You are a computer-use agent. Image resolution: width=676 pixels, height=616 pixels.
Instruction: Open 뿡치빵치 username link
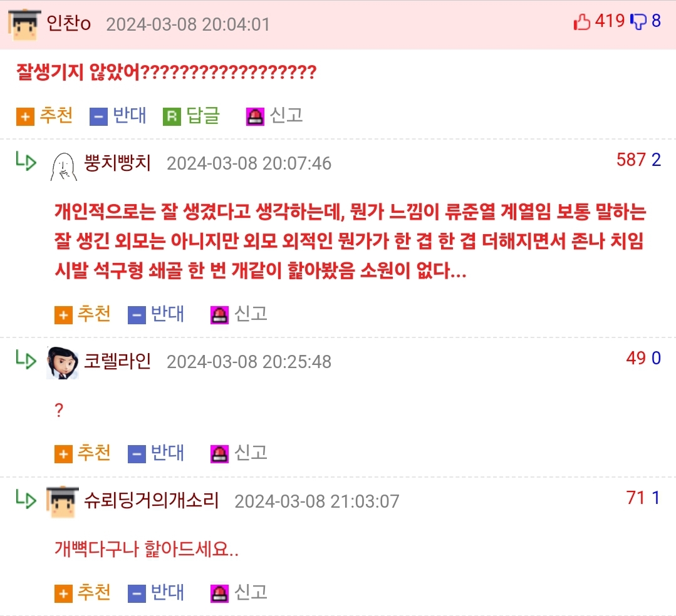click(117, 163)
